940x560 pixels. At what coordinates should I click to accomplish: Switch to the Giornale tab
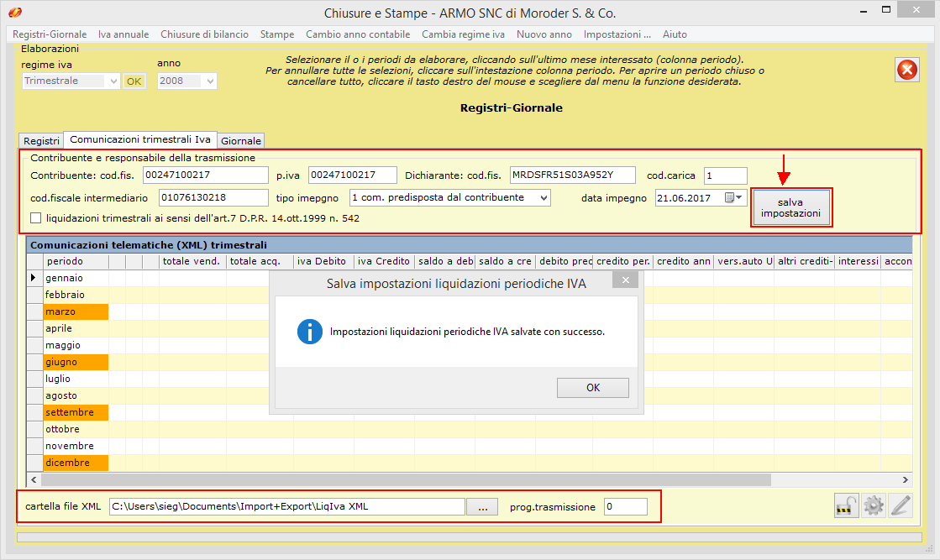[241, 141]
